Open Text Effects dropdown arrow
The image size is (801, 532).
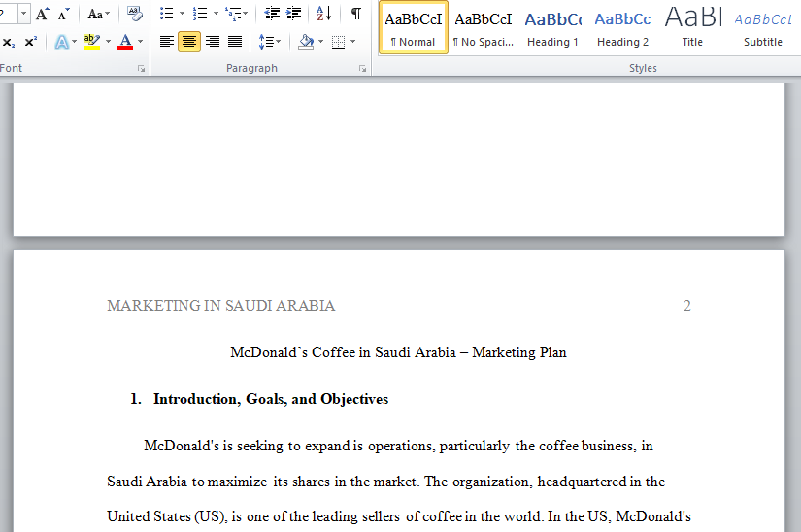tap(75, 42)
